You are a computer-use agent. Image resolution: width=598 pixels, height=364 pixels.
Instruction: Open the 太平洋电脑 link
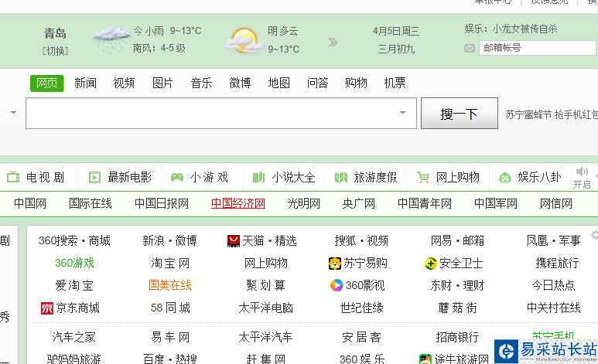(x=266, y=308)
